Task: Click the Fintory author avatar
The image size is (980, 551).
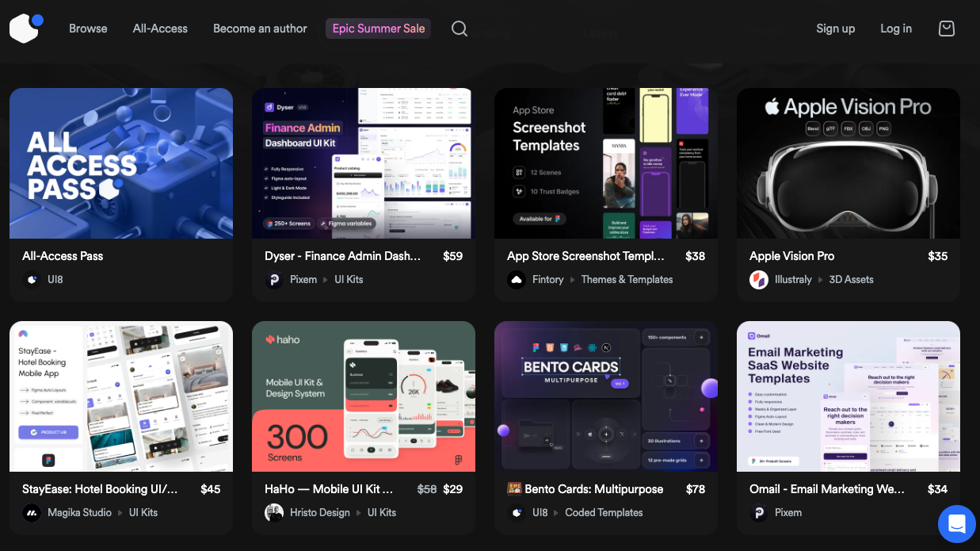Action: pyautogui.click(x=517, y=279)
